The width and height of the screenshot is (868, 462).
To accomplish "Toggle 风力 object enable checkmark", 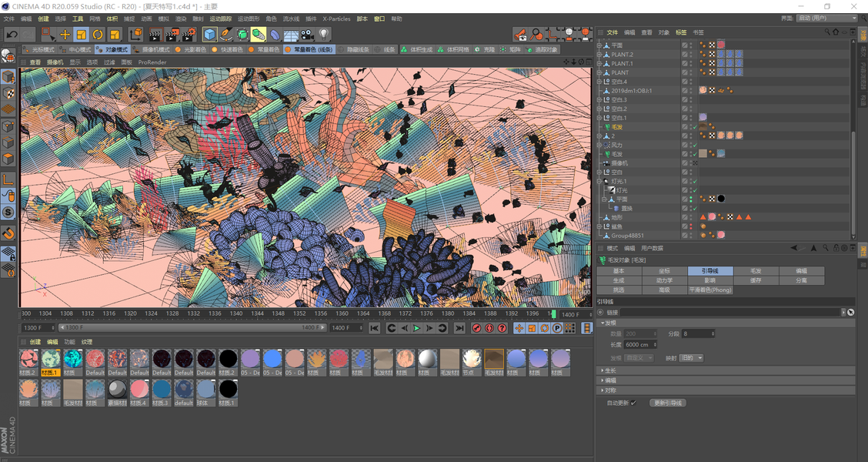I will click(x=695, y=145).
